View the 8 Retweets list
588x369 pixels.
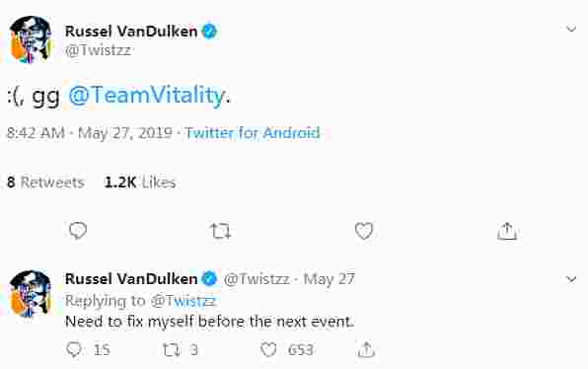[x=45, y=183]
